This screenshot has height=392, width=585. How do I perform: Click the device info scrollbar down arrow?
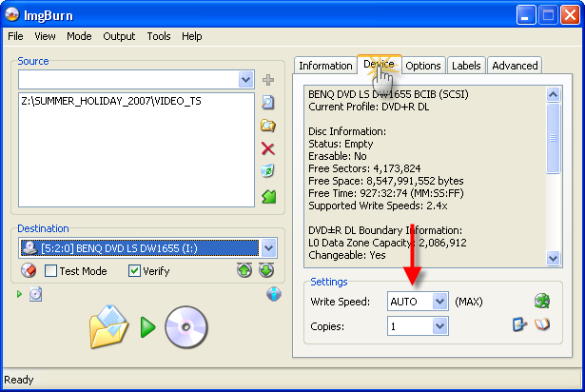point(553,258)
